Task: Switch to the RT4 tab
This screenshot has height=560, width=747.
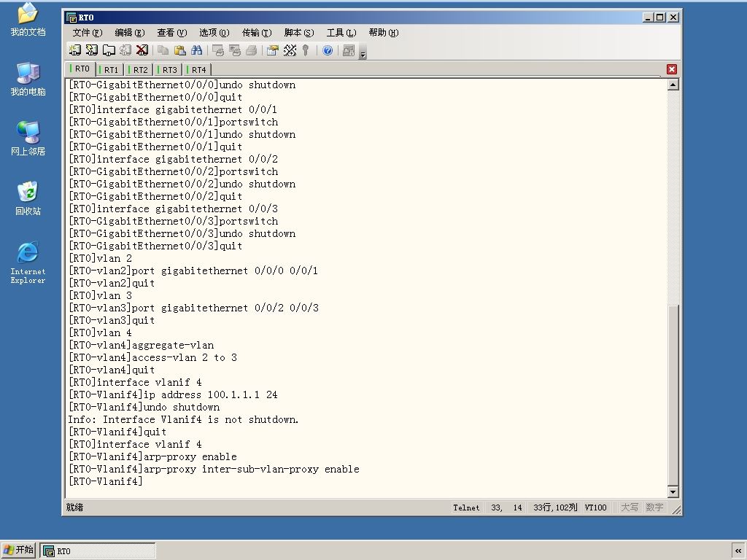Action: (198, 69)
